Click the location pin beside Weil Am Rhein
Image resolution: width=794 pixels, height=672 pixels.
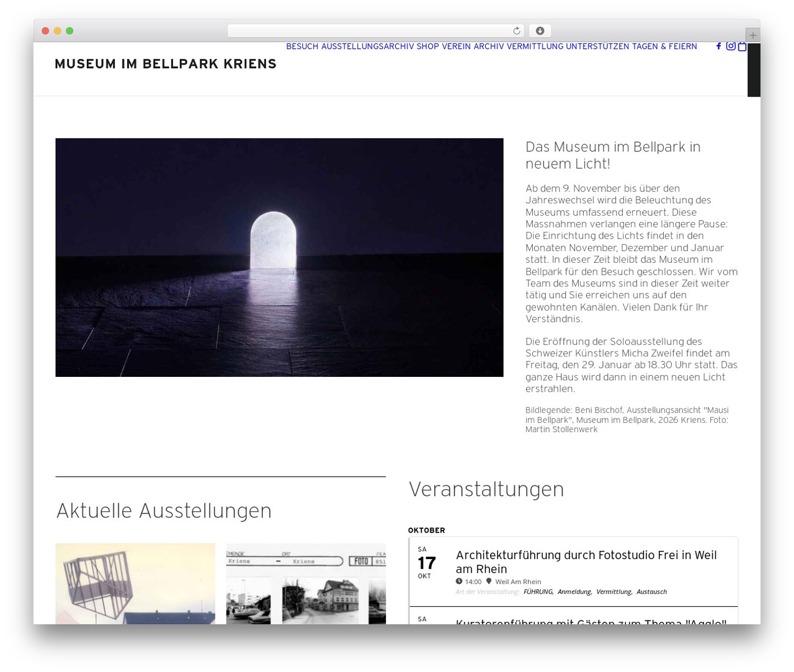click(x=489, y=581)
